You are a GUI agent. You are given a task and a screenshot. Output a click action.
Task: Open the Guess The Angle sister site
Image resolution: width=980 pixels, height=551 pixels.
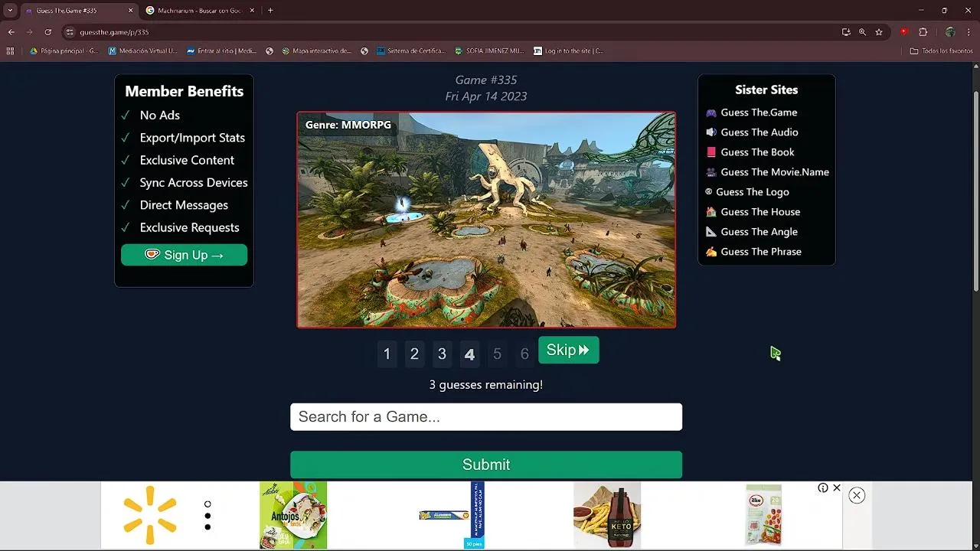click(759, 232)
